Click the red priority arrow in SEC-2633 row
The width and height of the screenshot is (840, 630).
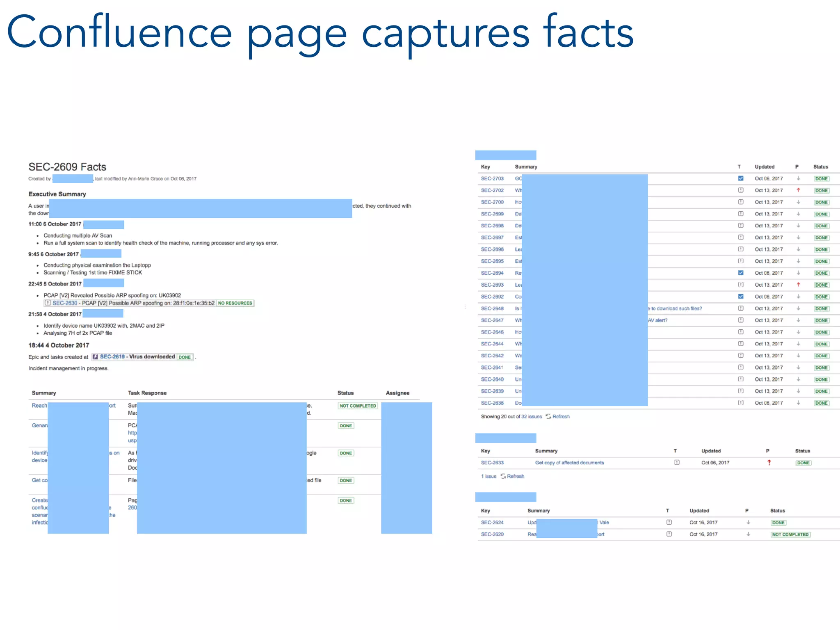click(x=769, y=463)
